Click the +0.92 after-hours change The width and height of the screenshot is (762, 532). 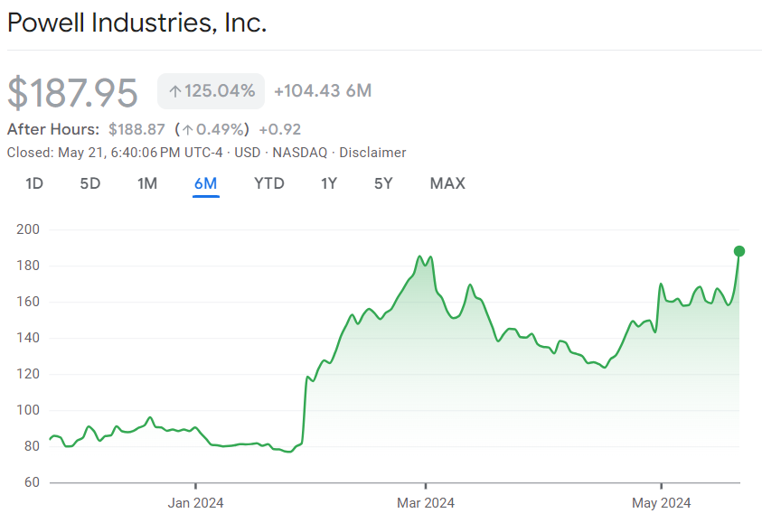click(x=280, y=129)
